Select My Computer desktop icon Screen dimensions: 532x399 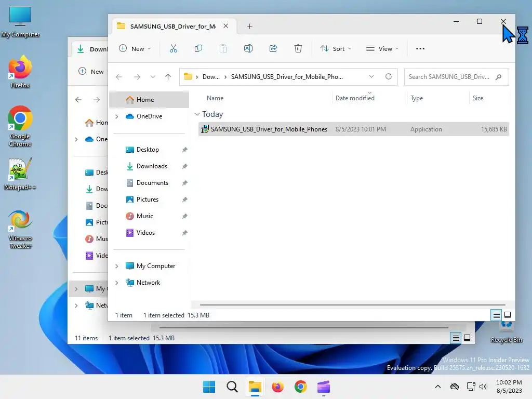click(20, 22)
